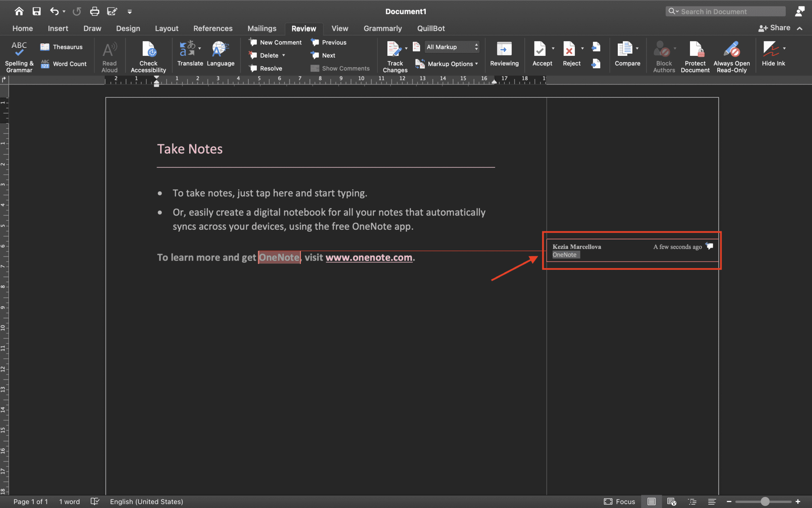Switch to the References tab
The width and height of the screenshot is (812, 508).
[213, 28]
